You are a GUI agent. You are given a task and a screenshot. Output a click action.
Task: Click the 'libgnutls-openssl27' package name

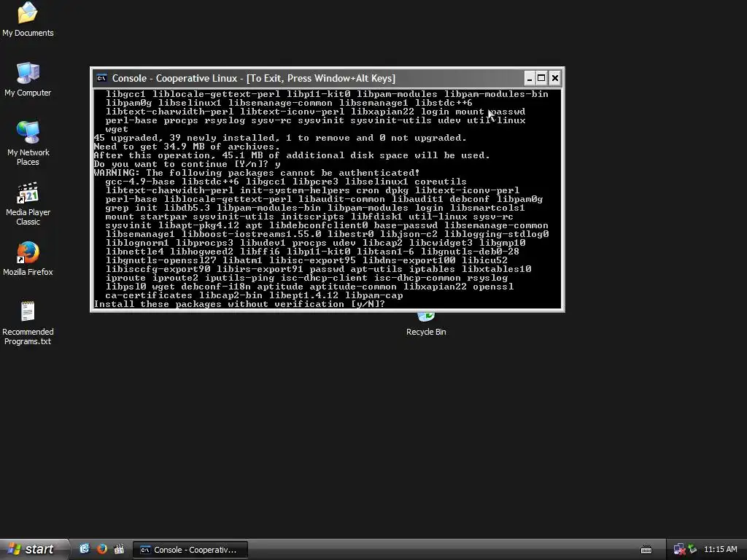coord(160,260)
